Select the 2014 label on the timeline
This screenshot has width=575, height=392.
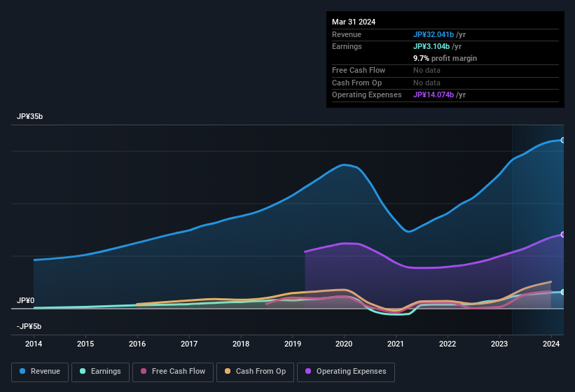coord(34,344)
